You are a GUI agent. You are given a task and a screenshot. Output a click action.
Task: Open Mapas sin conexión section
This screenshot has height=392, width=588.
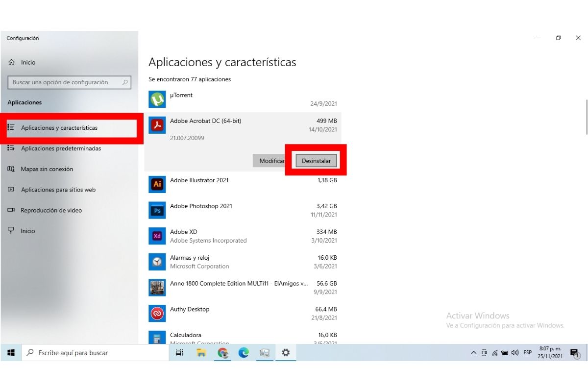[x=69, y=169]
